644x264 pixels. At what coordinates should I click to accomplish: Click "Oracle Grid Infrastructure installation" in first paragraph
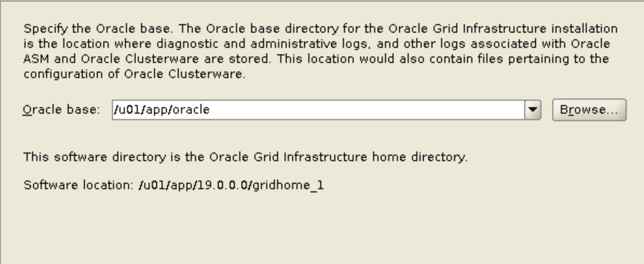coord(503,29)
